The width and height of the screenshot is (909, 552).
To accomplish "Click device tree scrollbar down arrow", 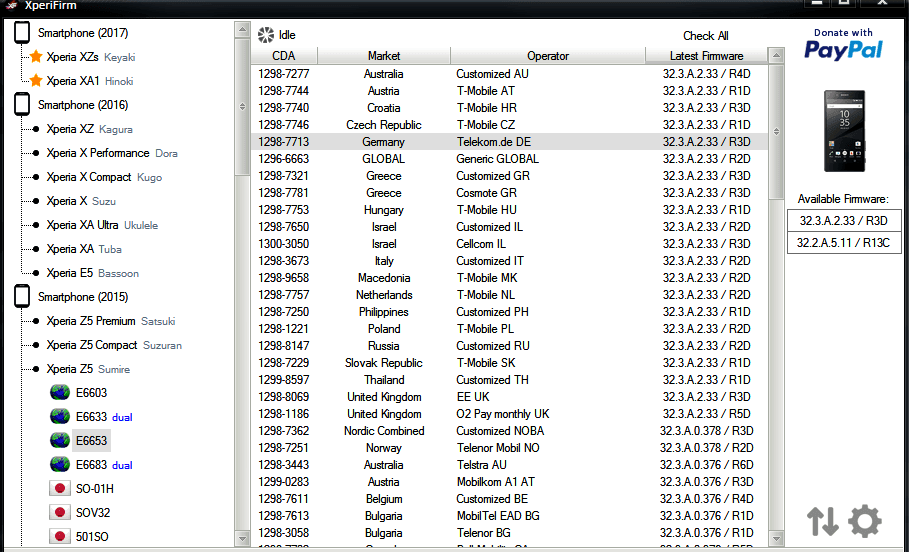I will [242, 538].
